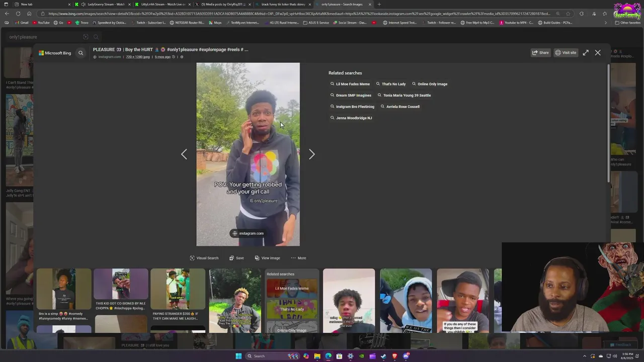Image resolution: width=644 pixels, height=362 pixels.
Task: Click the Visit site button
Action: point(566,52)
